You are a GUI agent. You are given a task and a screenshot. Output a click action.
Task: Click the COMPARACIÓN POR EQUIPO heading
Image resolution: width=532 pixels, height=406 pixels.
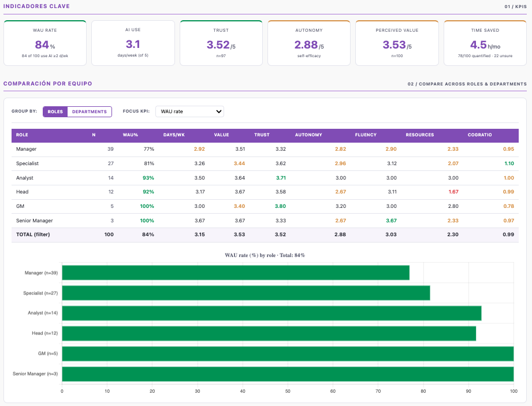tap(48, 83)
